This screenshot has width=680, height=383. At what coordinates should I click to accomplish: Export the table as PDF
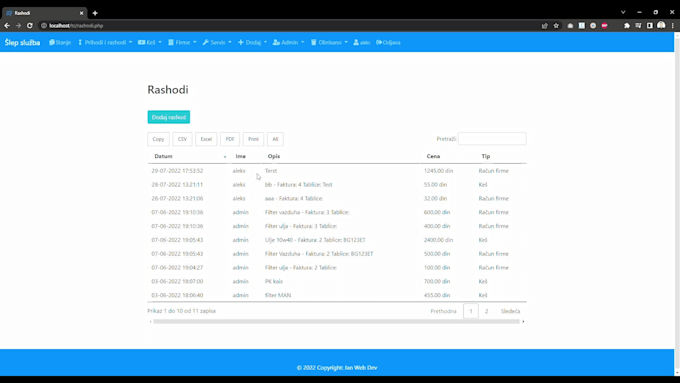click(x=230, y=139)
